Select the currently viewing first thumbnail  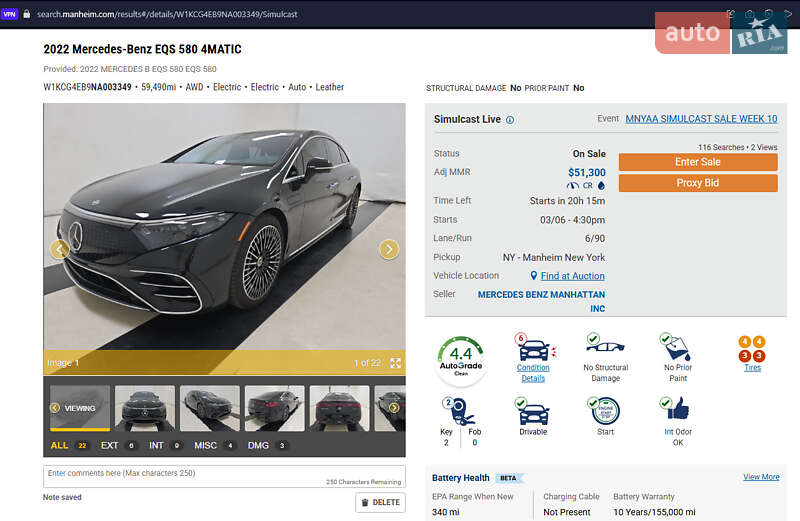point(80,408)
